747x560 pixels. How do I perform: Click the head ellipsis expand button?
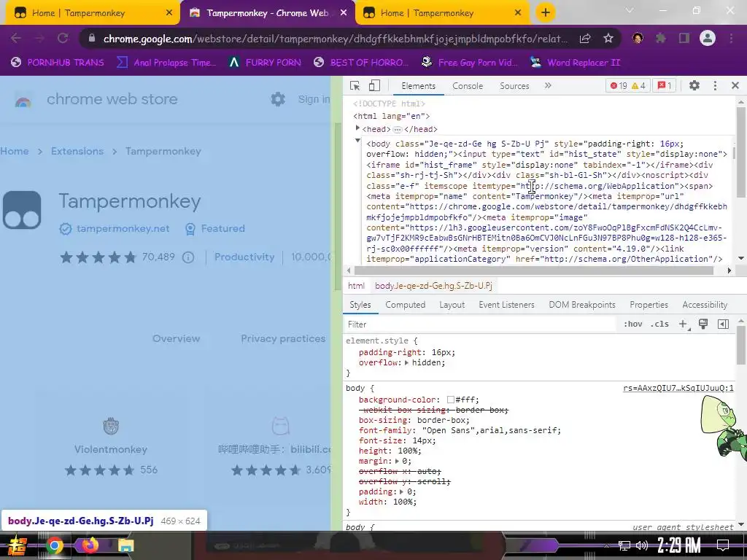point(398,130)
